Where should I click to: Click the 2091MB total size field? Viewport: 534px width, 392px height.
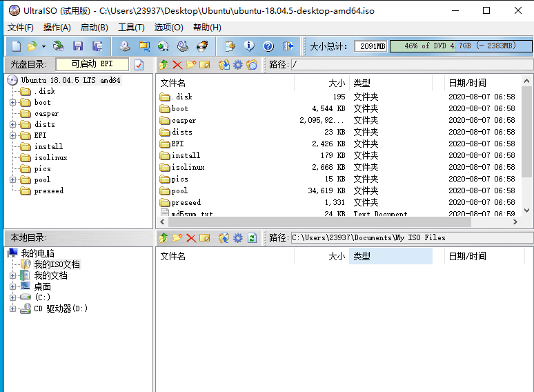tap(371, 46)
